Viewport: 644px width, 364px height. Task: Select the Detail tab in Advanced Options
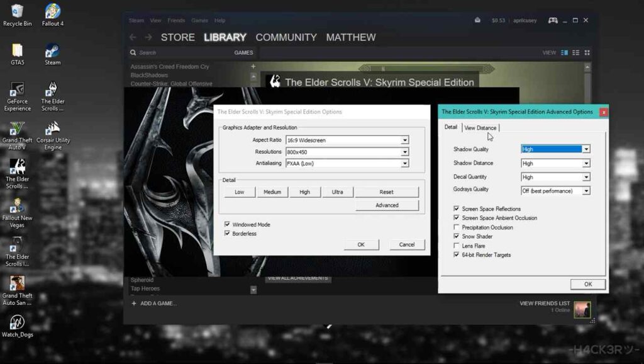450,127
